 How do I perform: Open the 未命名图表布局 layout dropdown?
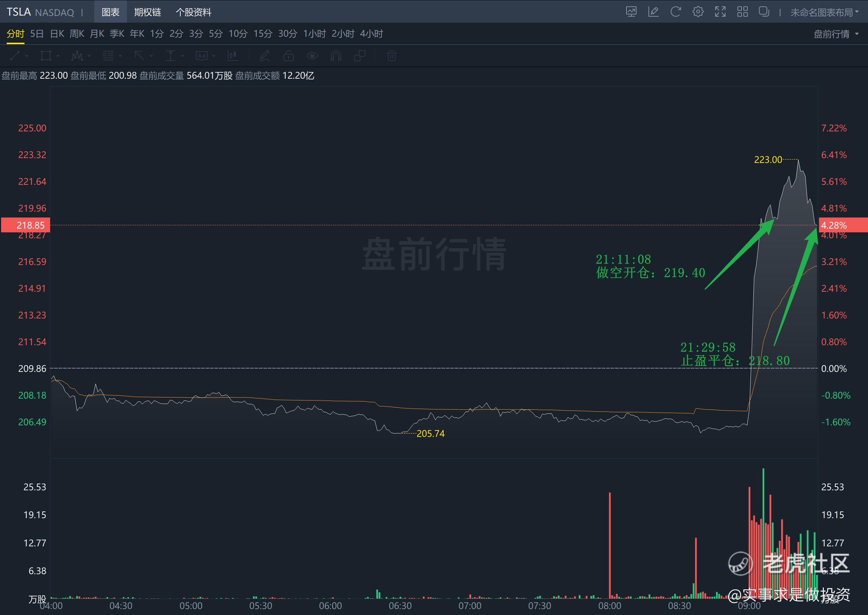point(825,13)
